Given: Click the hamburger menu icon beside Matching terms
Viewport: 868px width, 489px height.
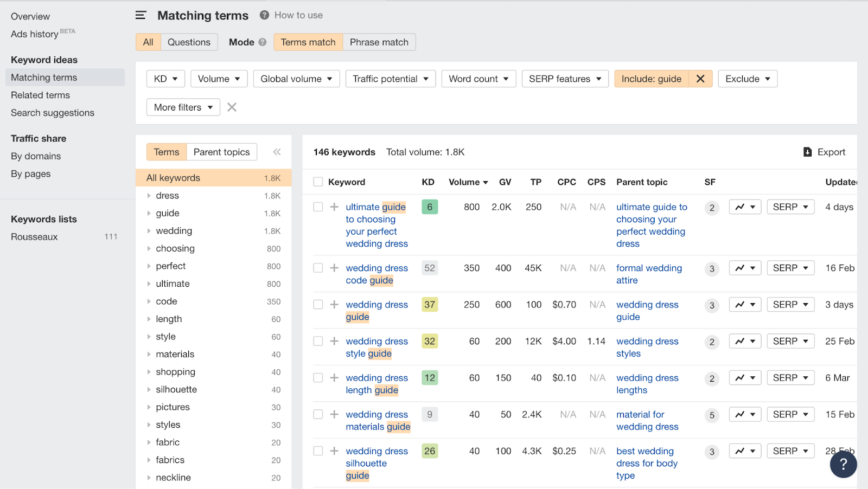Looking at the screenshot, I should tap(141, 15).
